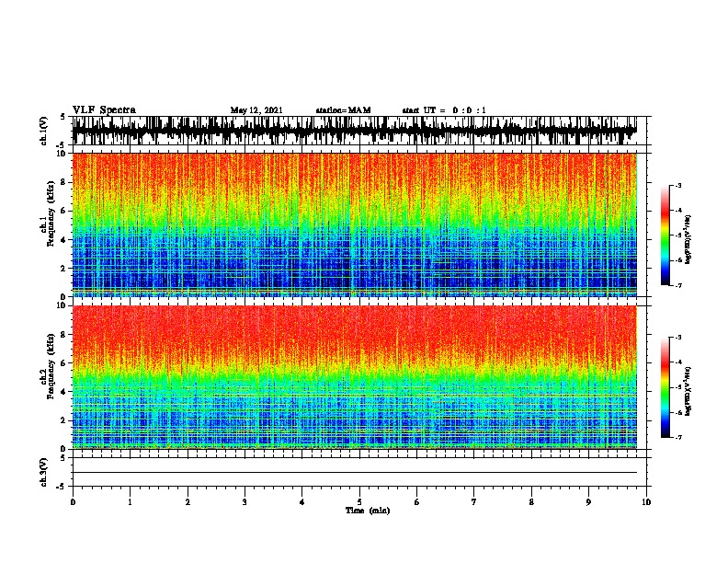Click the time-axis tick label "6"
The height and width of the screenshot is (563, 728).
tap(417, 502)
